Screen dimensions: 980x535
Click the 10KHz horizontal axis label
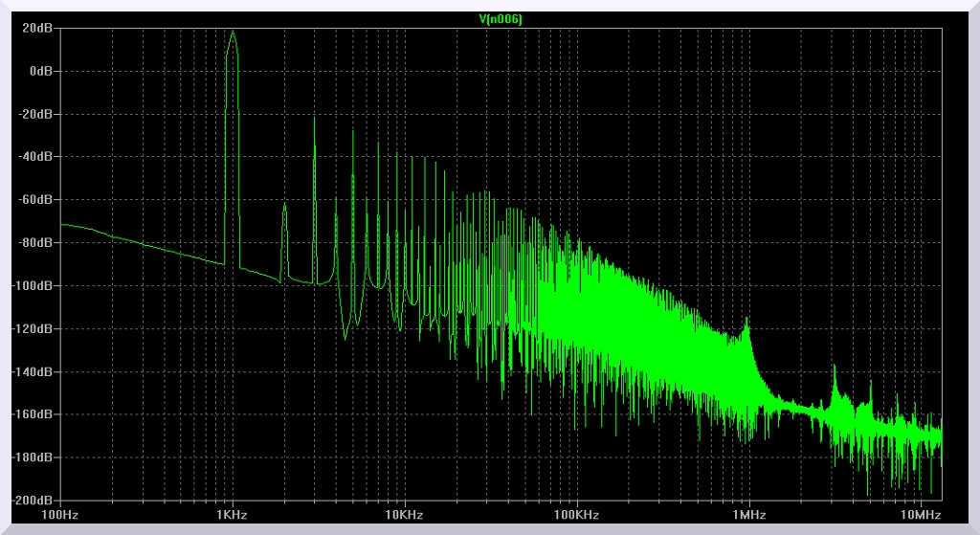pos(404,515)
